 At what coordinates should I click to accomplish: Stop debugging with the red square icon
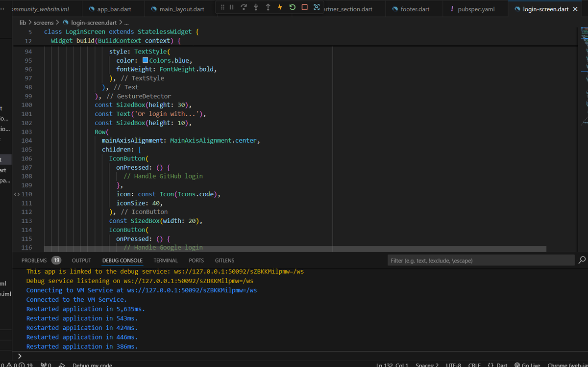click(x=305, y=7)
